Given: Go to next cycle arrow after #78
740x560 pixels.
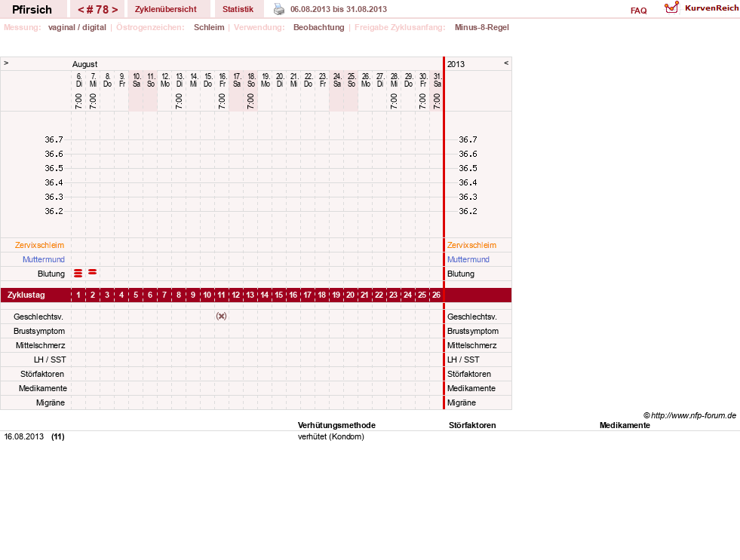Looking at the screenshot, I should [115, 10].
